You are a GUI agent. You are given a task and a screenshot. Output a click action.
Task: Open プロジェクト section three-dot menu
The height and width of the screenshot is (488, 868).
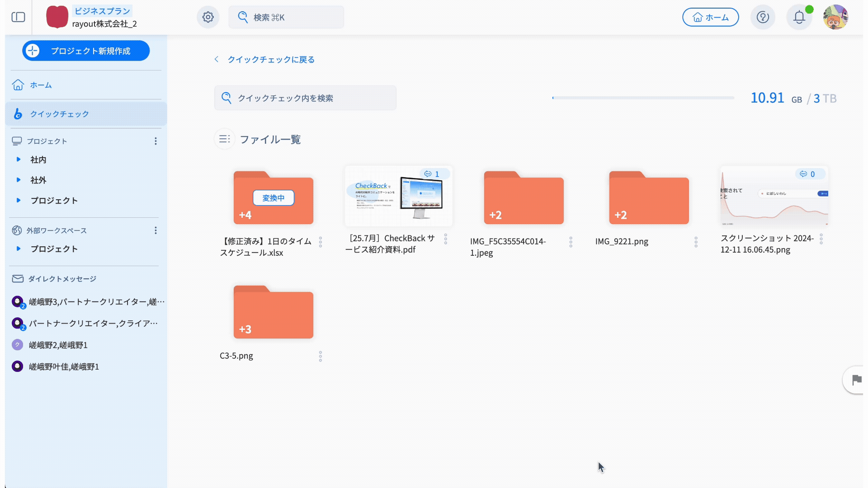click(156, 141)
